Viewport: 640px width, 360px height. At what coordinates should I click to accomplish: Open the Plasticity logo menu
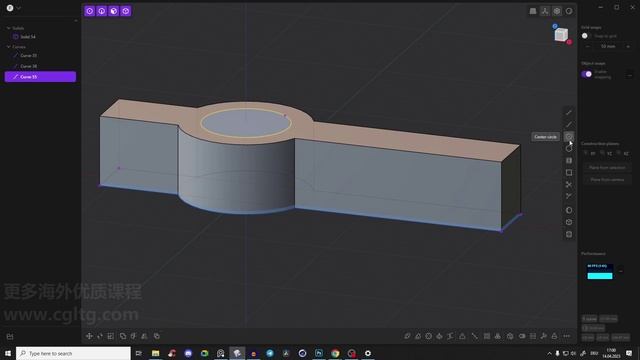(x=10, y=8)
